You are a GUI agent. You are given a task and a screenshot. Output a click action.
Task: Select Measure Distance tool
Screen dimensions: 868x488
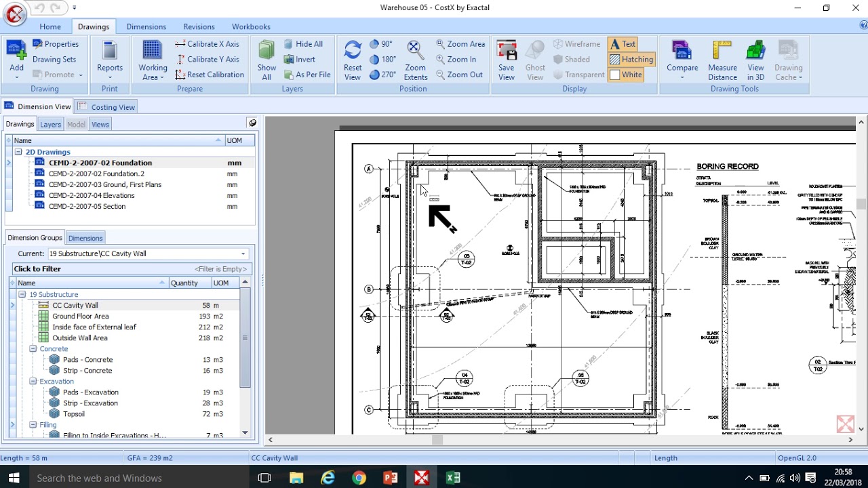(722, 60)
